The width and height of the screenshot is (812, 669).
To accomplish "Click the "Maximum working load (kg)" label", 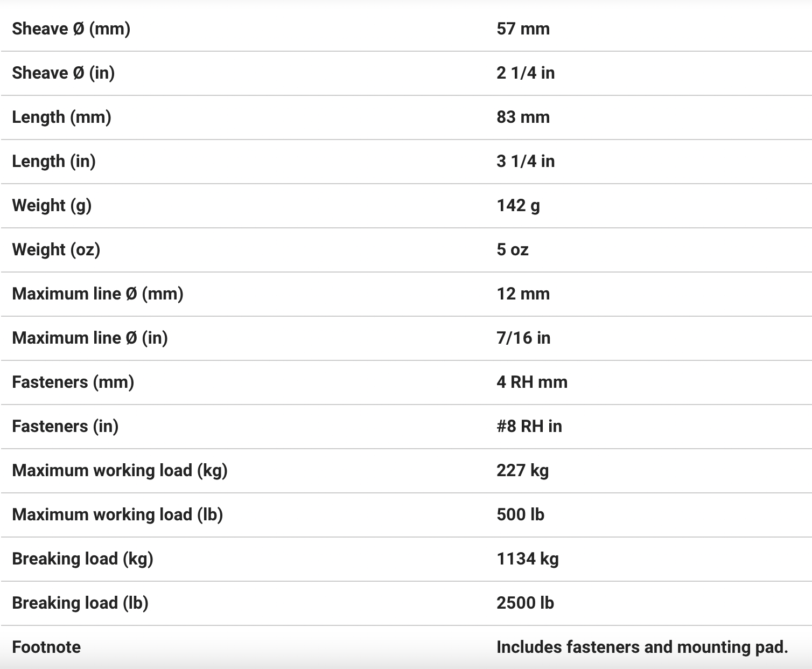I will 120,470.
